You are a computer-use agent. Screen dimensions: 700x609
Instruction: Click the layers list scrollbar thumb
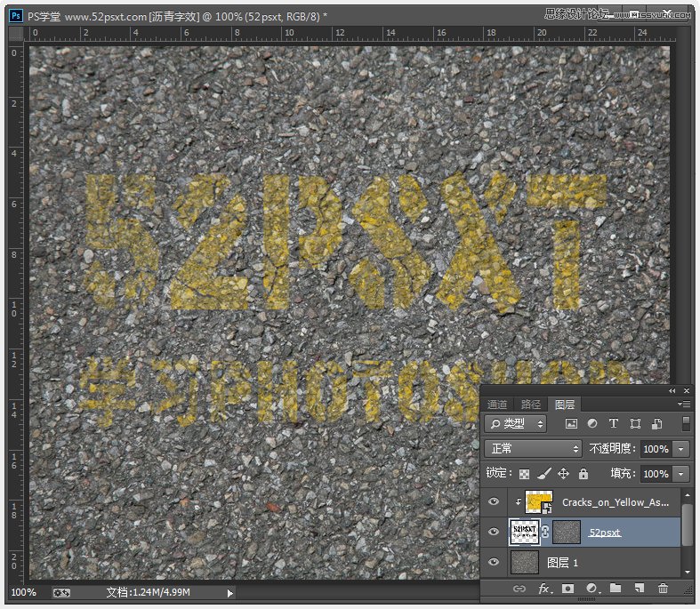(687, 525)
